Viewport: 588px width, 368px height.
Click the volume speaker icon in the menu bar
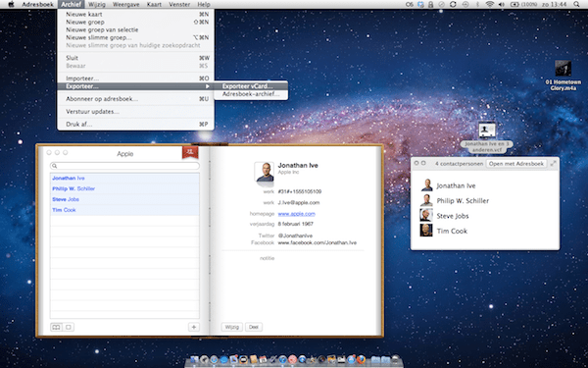coord(502,5)
